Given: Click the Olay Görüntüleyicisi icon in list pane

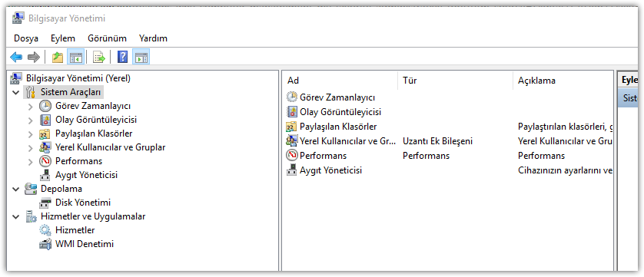Looking at the screenshot, I should pyautogui.click(x=291, y=111).
